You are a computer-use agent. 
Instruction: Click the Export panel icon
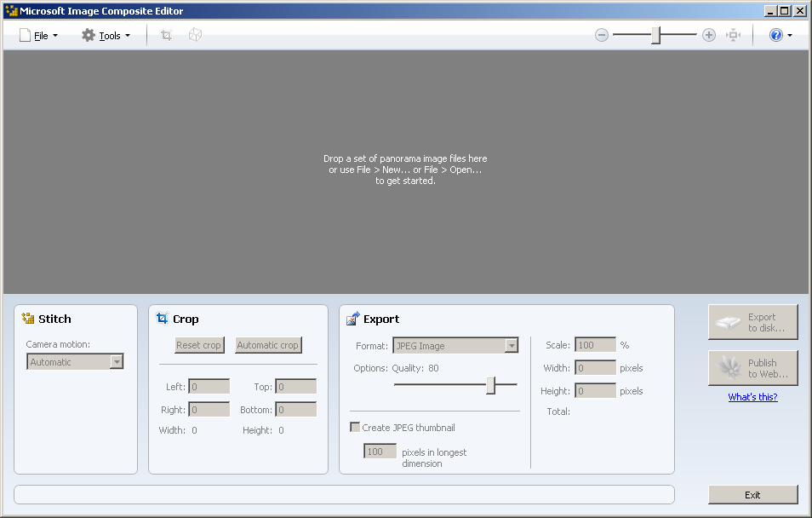[x=352, y=319]
